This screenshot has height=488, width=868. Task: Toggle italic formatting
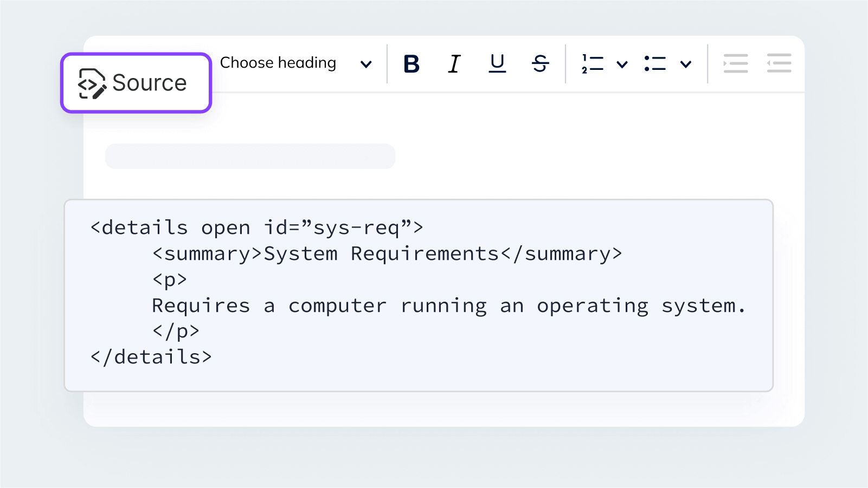click(454, 64)
